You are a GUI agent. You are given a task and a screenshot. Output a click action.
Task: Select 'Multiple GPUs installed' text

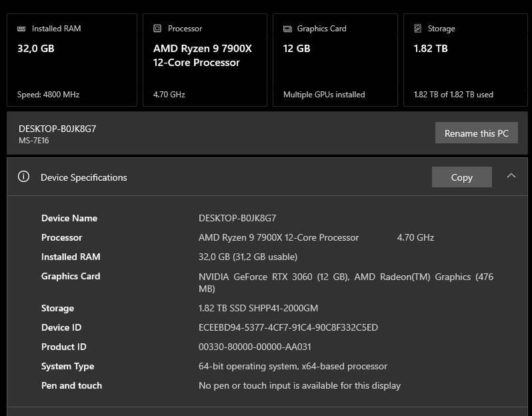(x=324, y=95)
